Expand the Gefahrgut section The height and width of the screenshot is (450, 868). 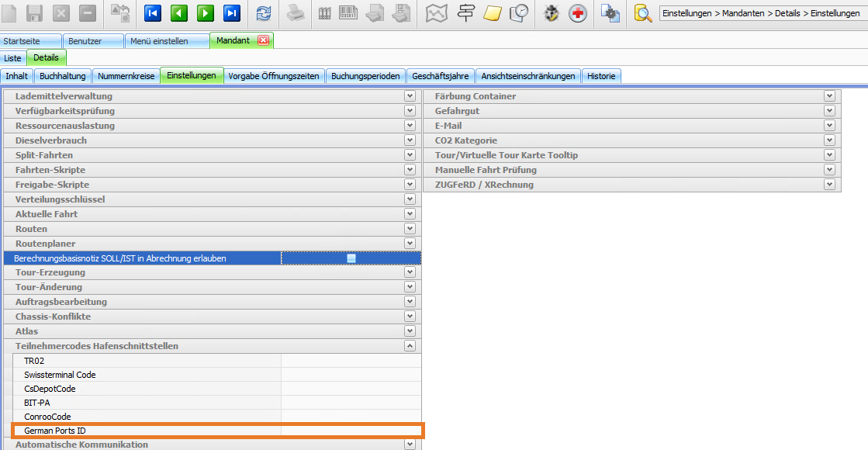coord(829,111)
